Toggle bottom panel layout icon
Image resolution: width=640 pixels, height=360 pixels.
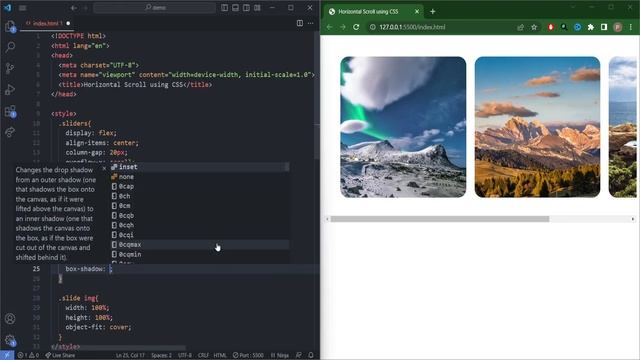point(236,8)
